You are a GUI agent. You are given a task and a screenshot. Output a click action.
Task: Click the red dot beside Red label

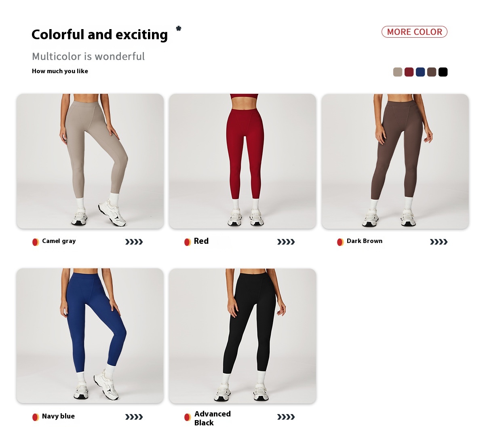[x=188, y=242]
